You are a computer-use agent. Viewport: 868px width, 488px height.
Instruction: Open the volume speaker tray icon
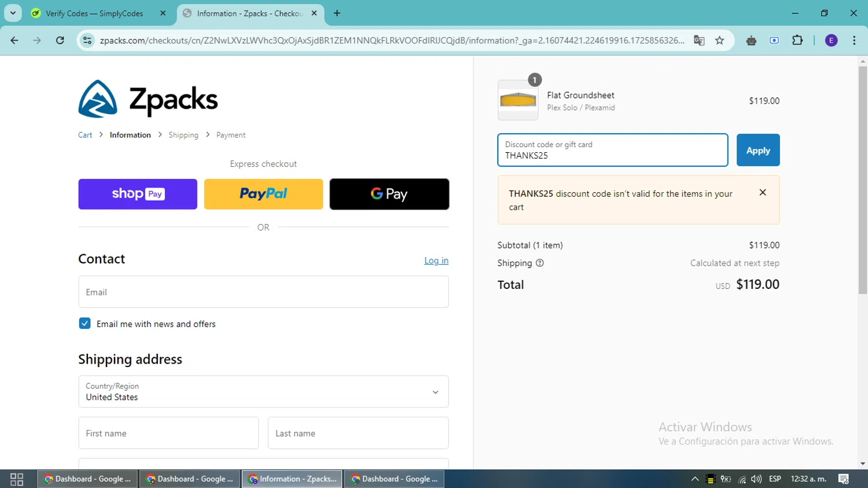pos(756,479)
